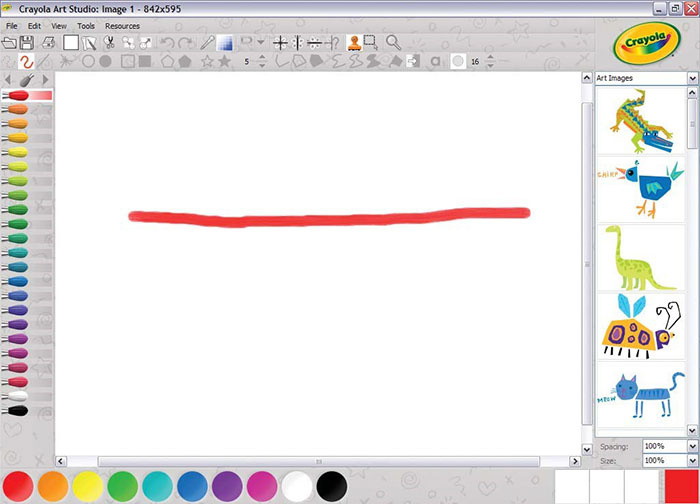Select the Eyedropper color picker tool

click(x=208, y=42)
